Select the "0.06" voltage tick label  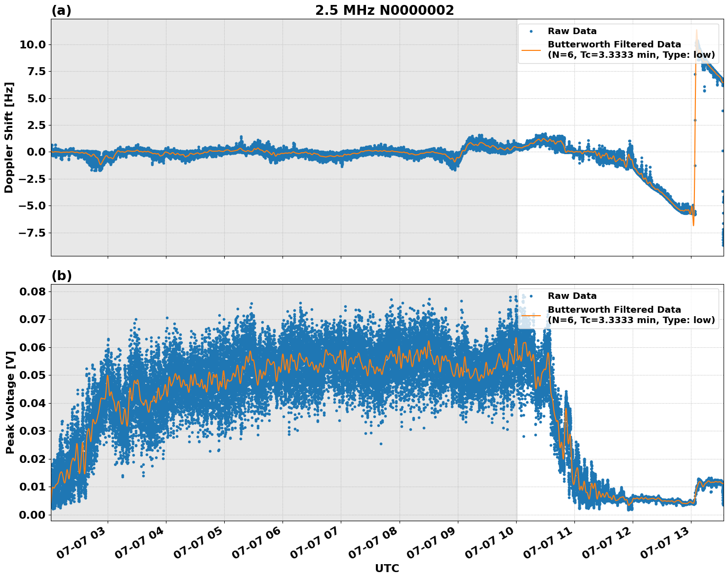[x=33, y=347]
